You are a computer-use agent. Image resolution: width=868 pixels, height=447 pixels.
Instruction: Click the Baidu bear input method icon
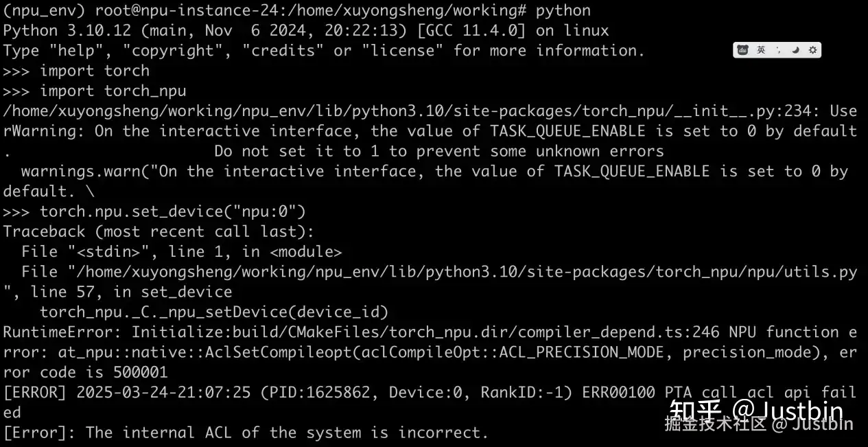coord(743,50)
